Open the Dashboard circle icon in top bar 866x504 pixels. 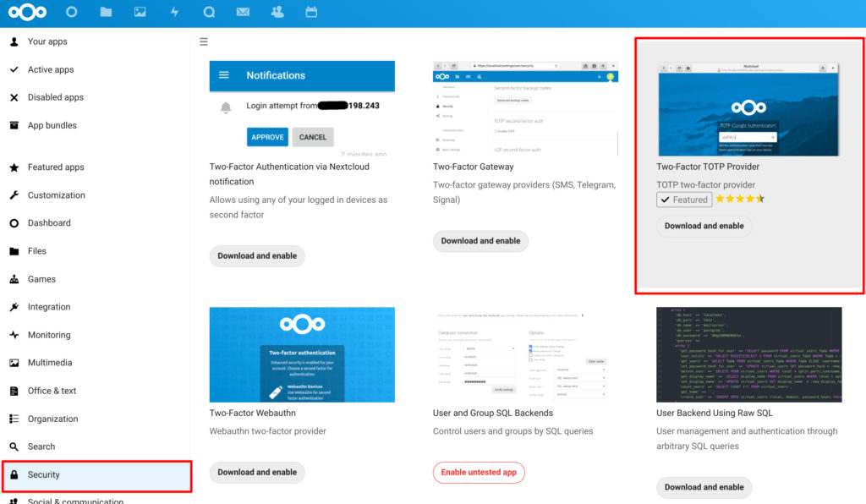(71, 12)
